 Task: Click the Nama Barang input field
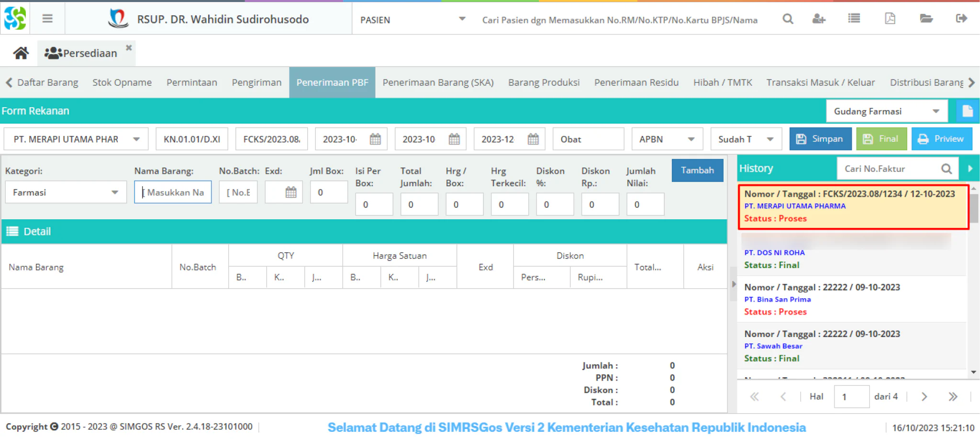click(x=173, y=192)
